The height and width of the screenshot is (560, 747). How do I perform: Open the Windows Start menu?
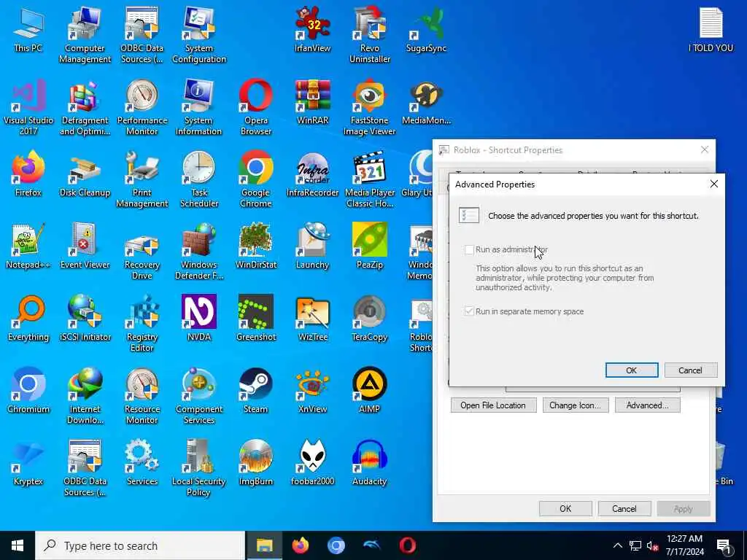click(18, 545)
